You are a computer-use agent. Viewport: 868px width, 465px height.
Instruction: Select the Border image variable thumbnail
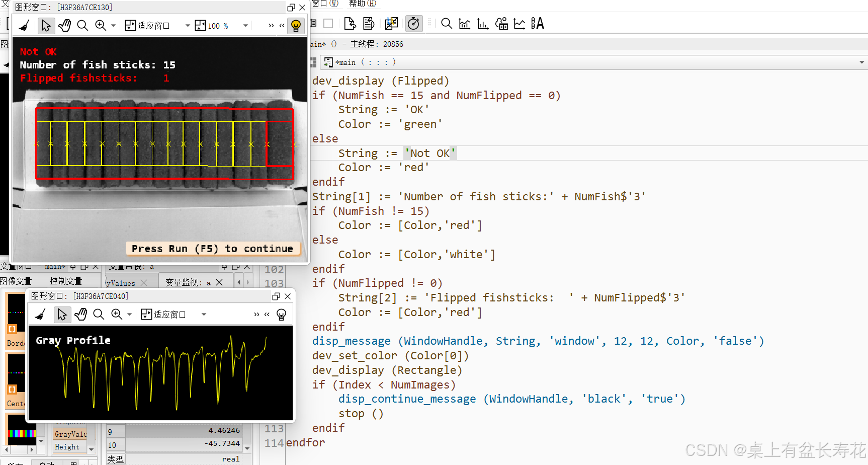tap(16, 320)
